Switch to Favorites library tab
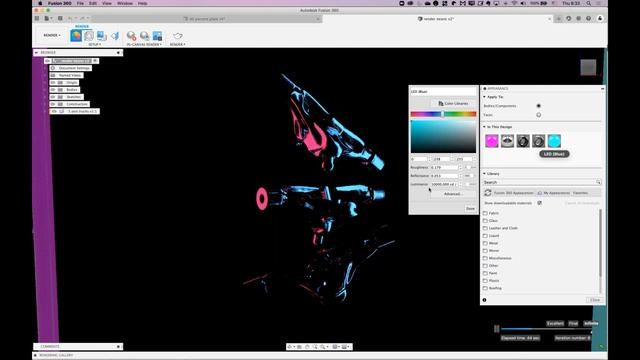The height and width of the screenshot is (360, 640). pyautogui.click(x=580, y=193)
